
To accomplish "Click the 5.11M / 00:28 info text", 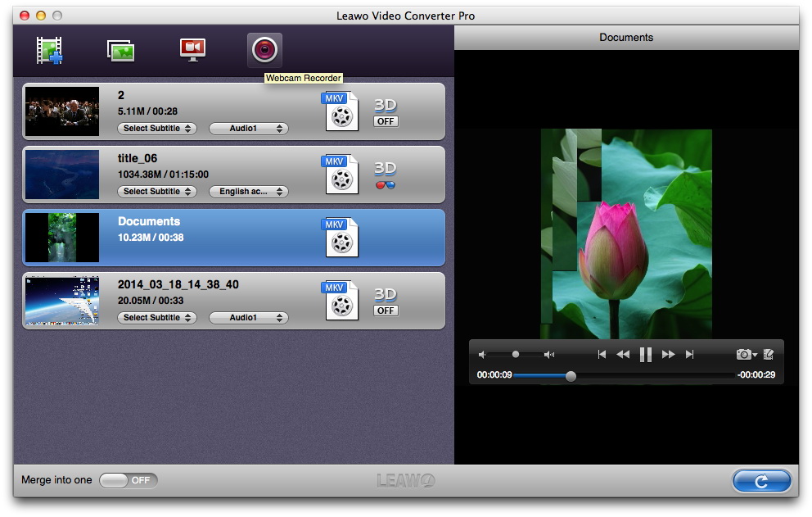I will pyautogui.click(x=147, y=111).
